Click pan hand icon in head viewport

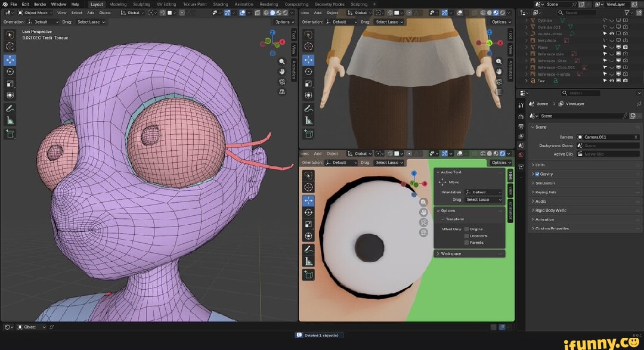pyautogui.click(x=281, y=72)
